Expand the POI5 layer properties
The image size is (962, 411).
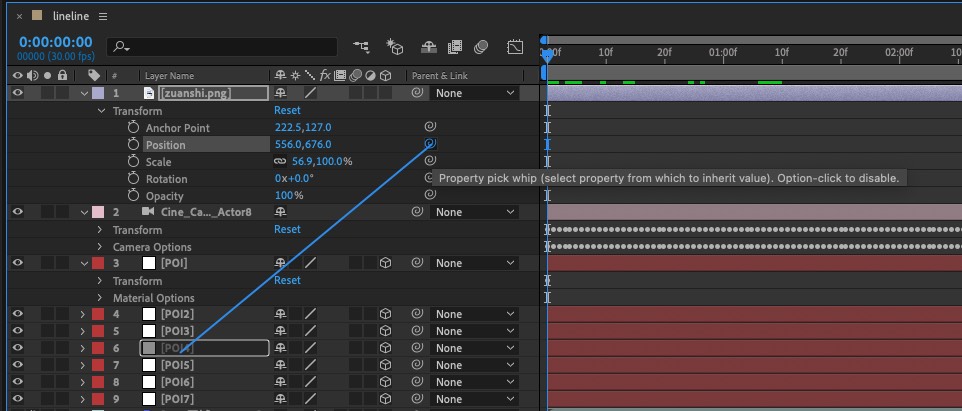click(x=83, y=365)
